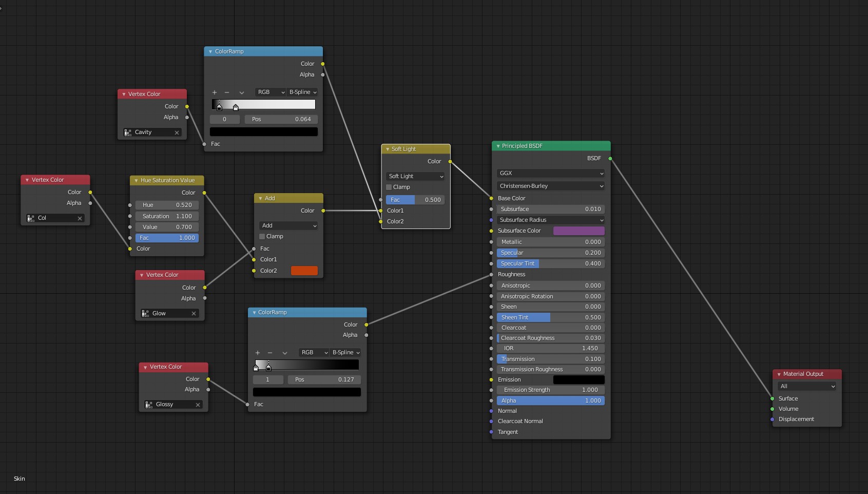Viewport: 868px width, 494px height.
Task: Enable Clamp on the Add node
Action: coord(262,237)
